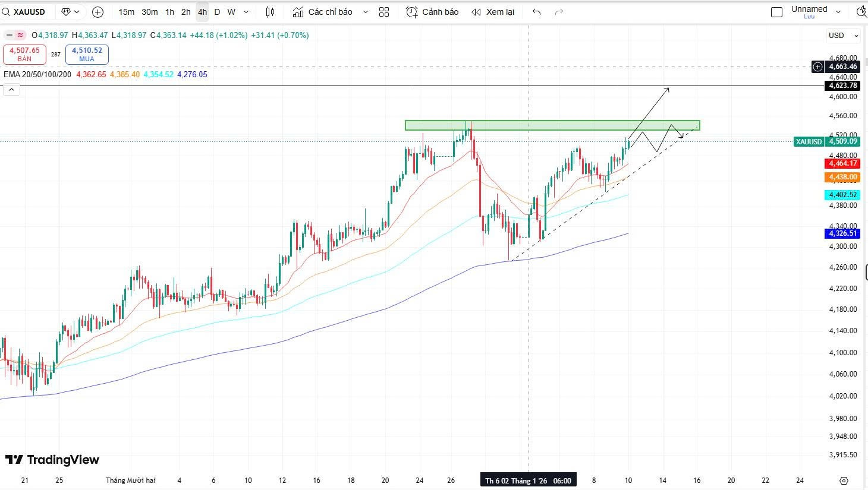Viewport: 868px width, 490px height.
Task: Click the undo arrow
Action: click(x=537, y=12)
